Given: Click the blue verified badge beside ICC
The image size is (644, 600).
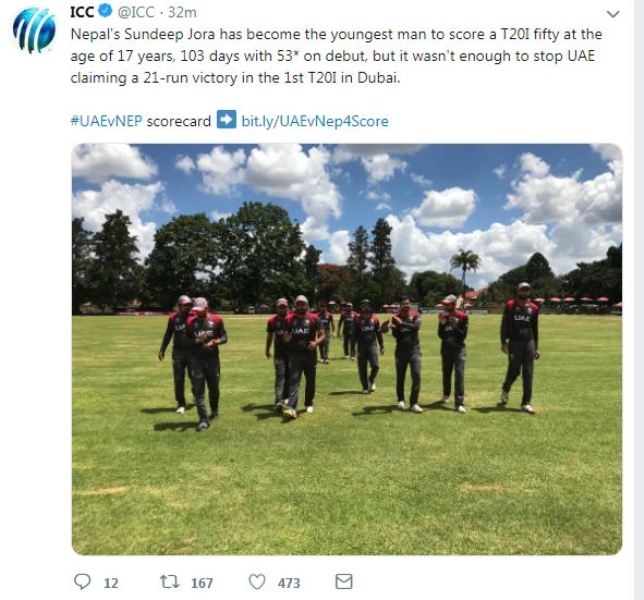Looking at the screenshot, I should pyautogui.click(x=106, y=11).
